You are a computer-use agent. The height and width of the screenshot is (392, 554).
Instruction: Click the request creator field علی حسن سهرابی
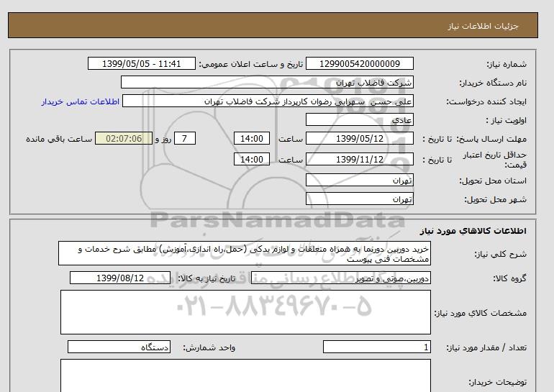pyautogui.click(x=268, y=101)
